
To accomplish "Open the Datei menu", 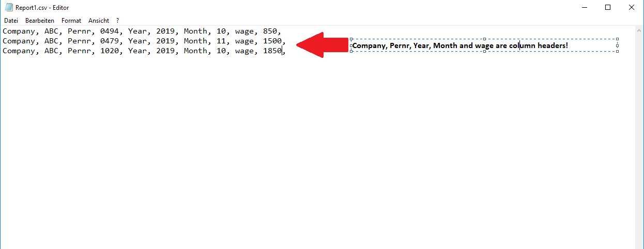I will [11, 21].
